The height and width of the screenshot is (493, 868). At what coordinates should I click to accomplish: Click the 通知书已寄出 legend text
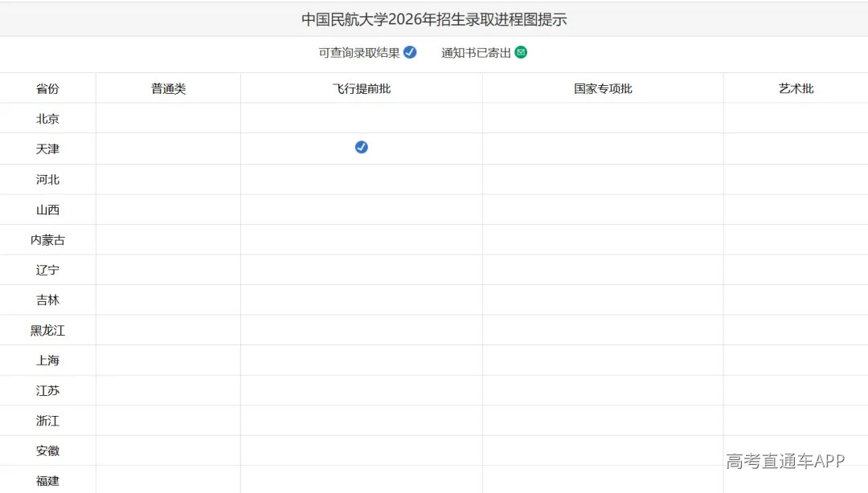(x=476, y=52)
